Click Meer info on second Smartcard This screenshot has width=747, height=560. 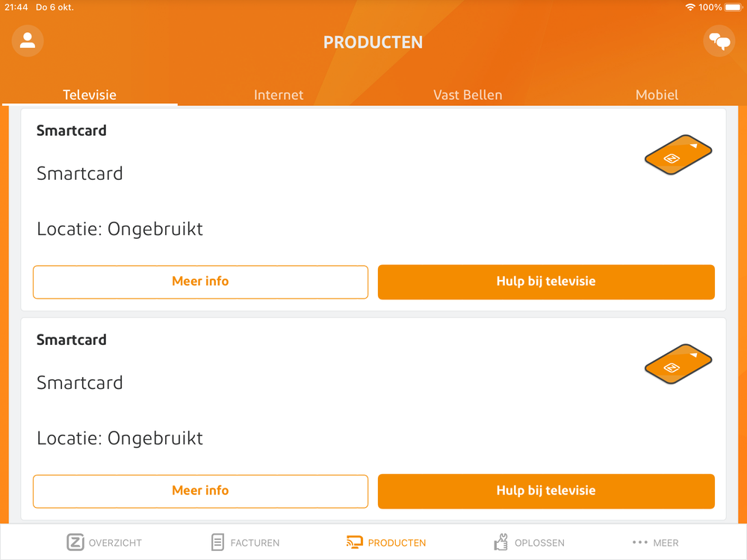coord(200,491)
